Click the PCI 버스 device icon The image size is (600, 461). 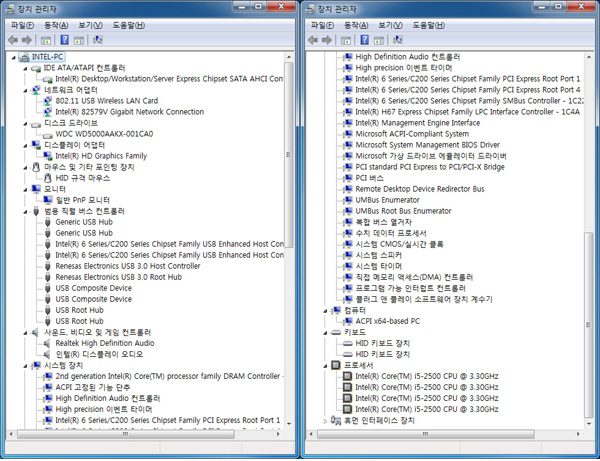click(347, 178)
